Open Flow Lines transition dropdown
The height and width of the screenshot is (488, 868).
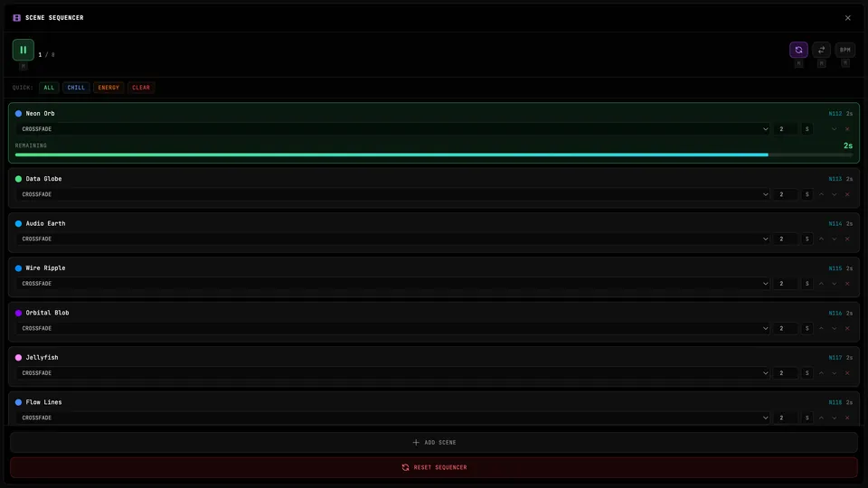click(393, 418)
